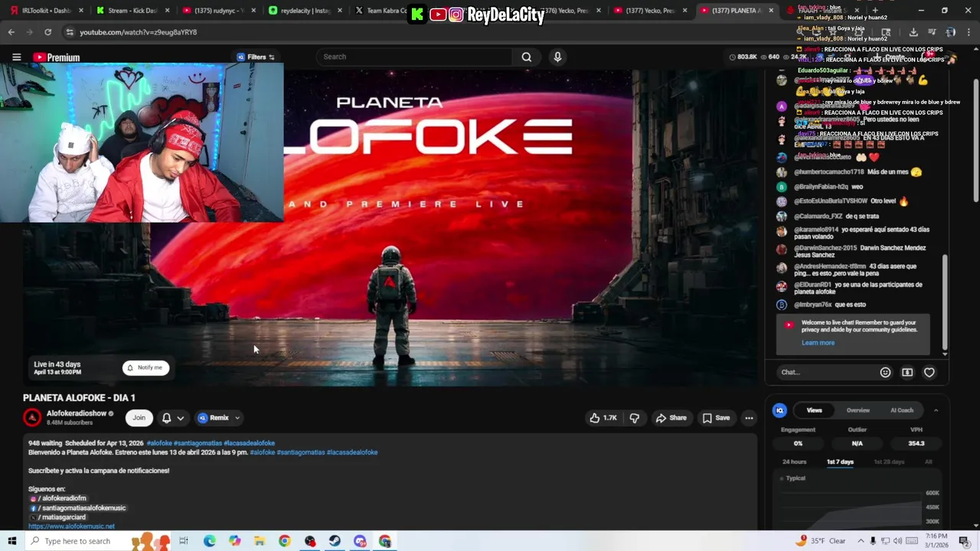The image size is (980, 551).
Task: Save the video to a playlist
Action: pyautogui.click(x=716, y=418)
